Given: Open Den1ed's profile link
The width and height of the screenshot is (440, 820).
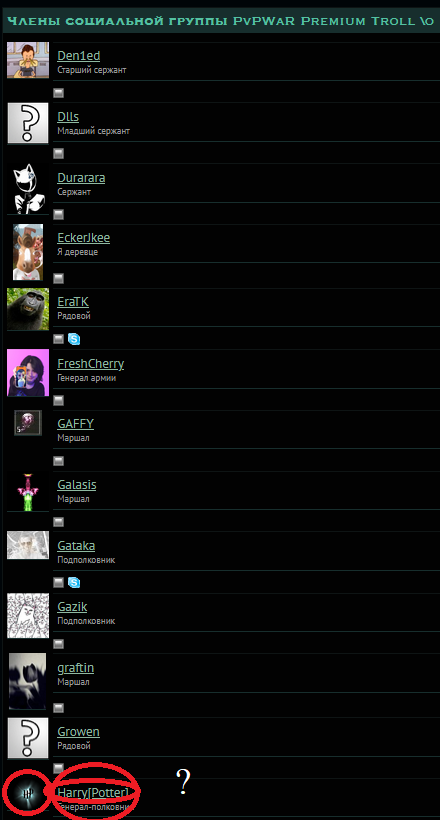Looking at the screenshot, I should 78,56.
